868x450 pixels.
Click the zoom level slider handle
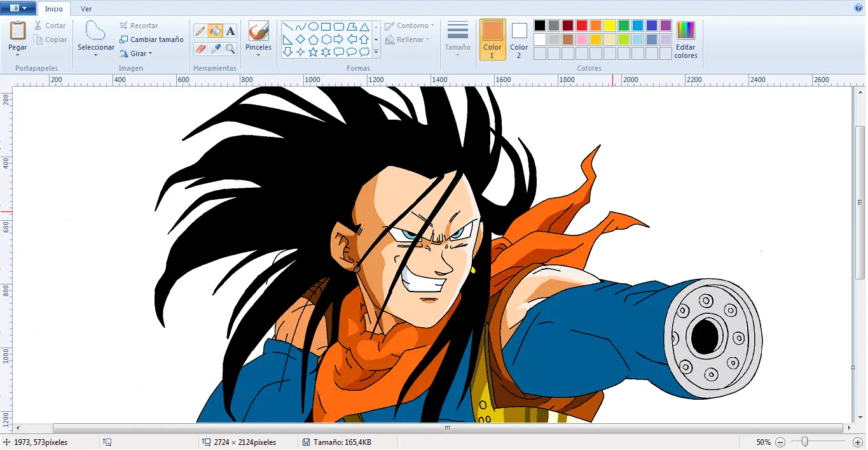coord(805,442)
